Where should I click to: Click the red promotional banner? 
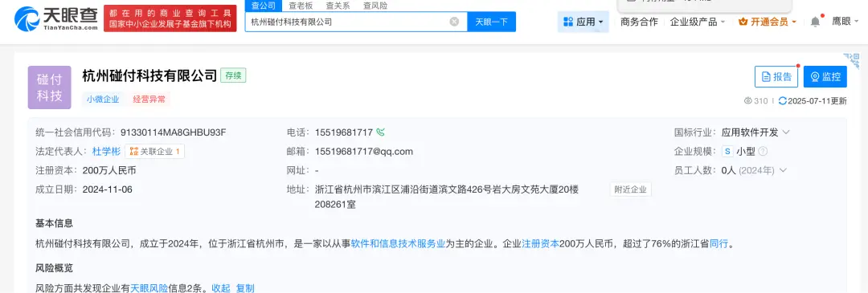pyautogui.click(x=170, y=18)
